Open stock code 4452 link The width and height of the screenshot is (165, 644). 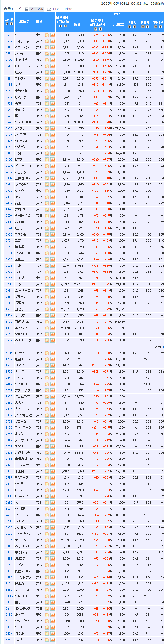[9, 203]
